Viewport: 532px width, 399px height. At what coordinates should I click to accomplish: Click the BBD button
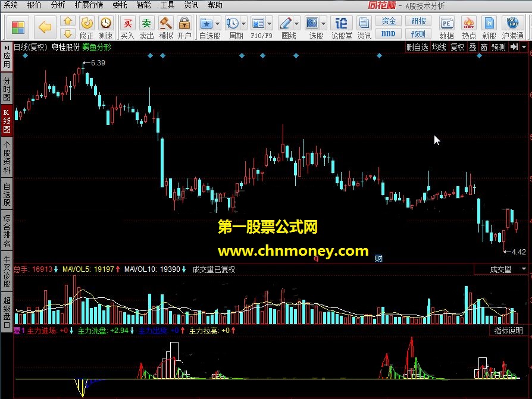click(389, 34)
